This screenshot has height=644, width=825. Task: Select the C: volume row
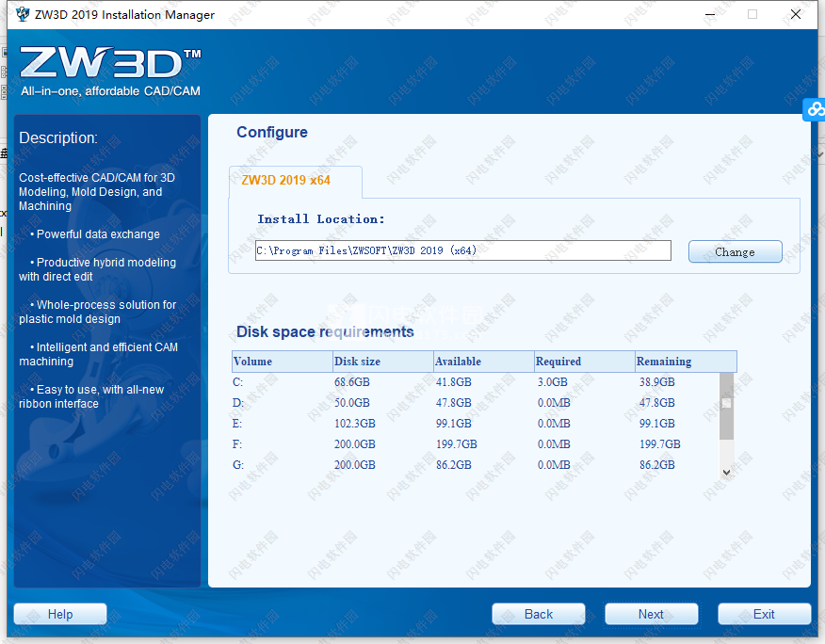pyautogui.click(x=476, y=382)
